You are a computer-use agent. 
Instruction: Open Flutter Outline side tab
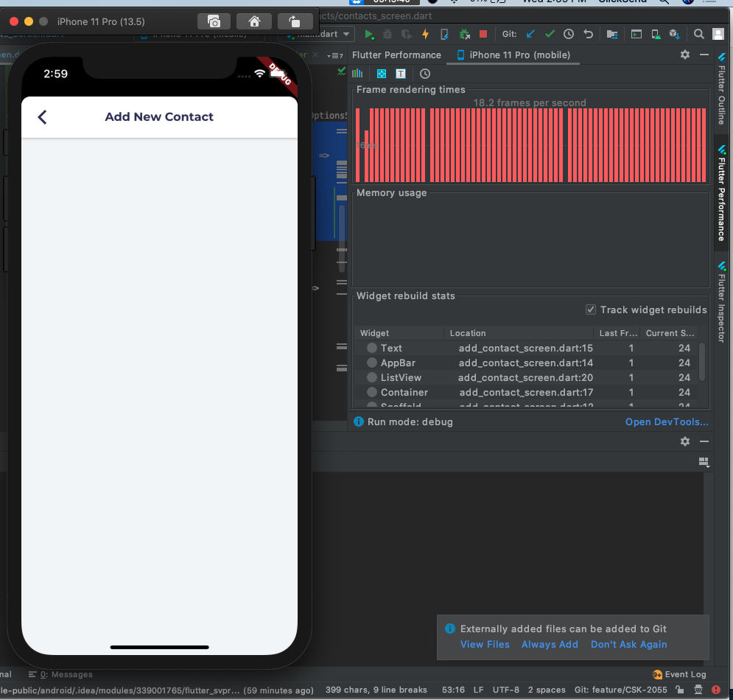coord(722,89)
